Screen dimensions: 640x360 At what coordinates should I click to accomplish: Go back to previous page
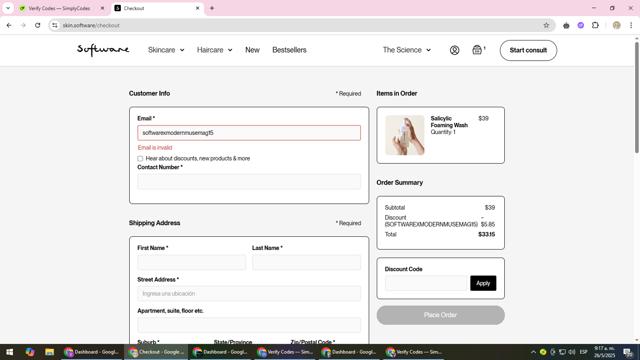[x=9, y=25]
